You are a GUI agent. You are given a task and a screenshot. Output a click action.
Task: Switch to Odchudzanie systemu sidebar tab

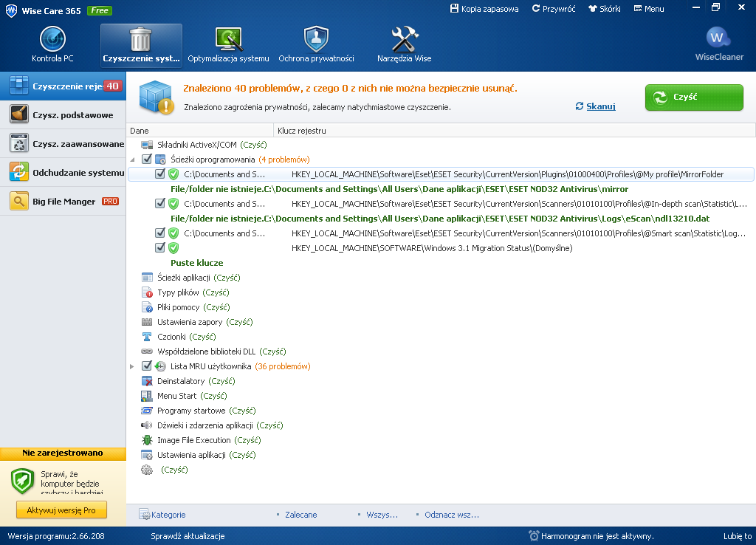tap(63, 172)
